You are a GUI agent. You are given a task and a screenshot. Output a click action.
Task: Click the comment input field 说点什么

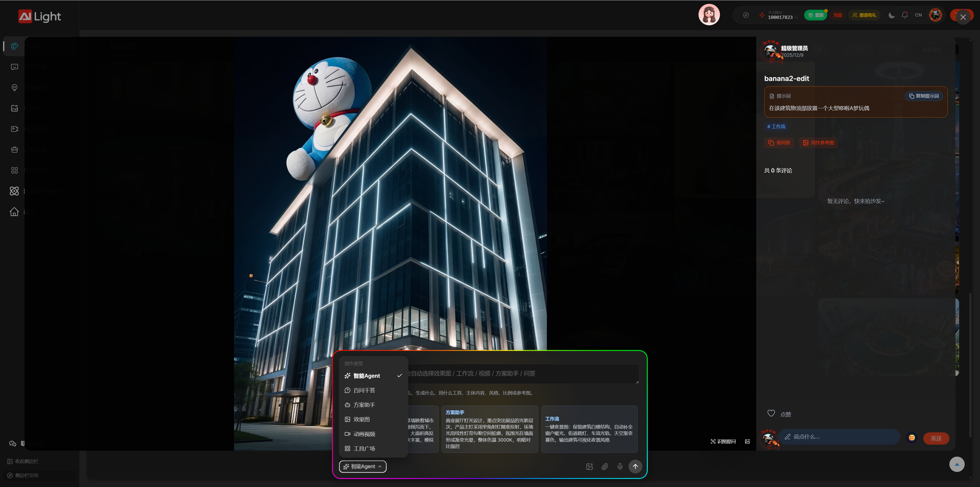click(839, 437)
